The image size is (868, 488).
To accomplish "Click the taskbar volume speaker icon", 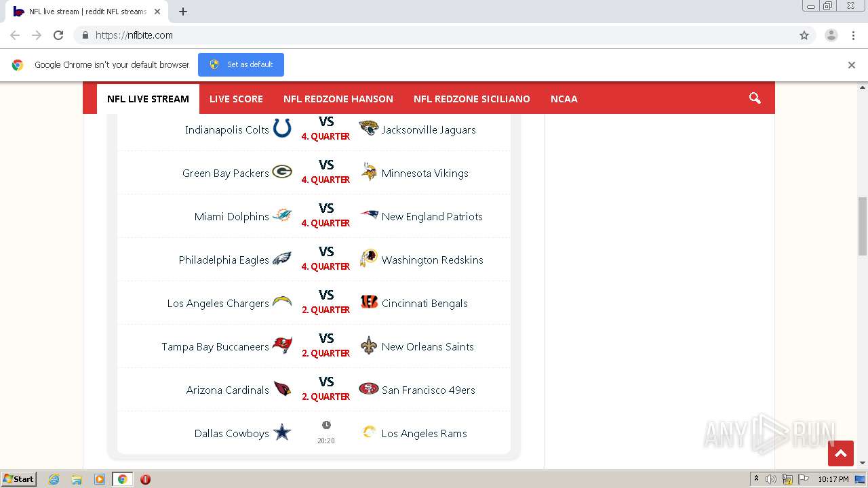I will pos(771,479).
